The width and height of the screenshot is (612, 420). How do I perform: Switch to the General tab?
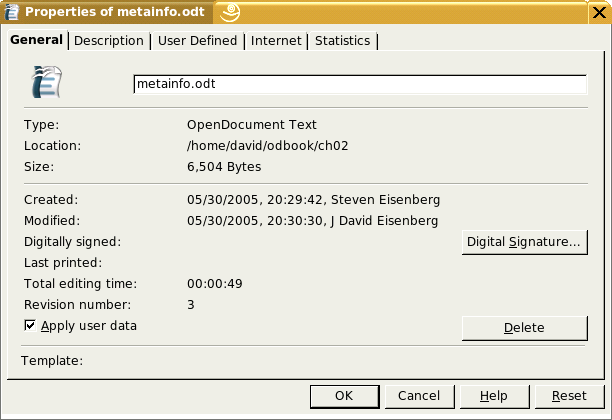pyautogui.click(x=36, y=40)
